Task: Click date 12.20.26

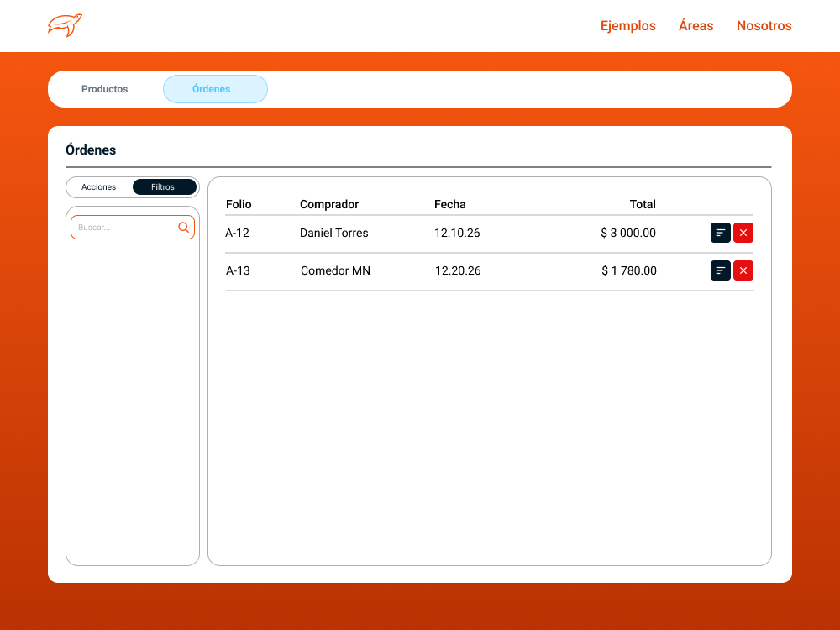Action: point(458,270)
